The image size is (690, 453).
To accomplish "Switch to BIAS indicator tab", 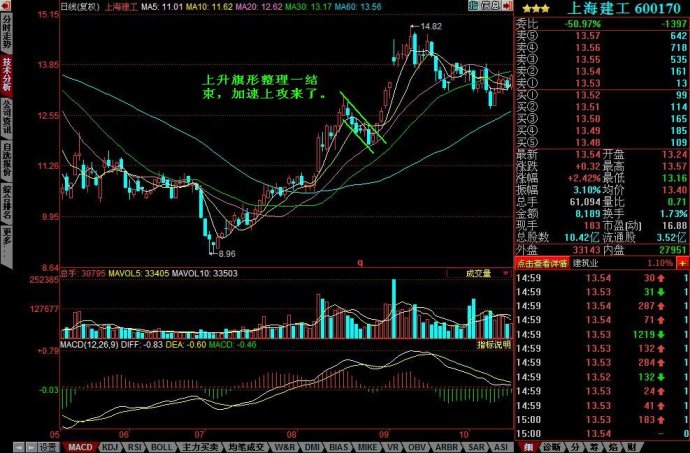I will (x=339, y=448).
